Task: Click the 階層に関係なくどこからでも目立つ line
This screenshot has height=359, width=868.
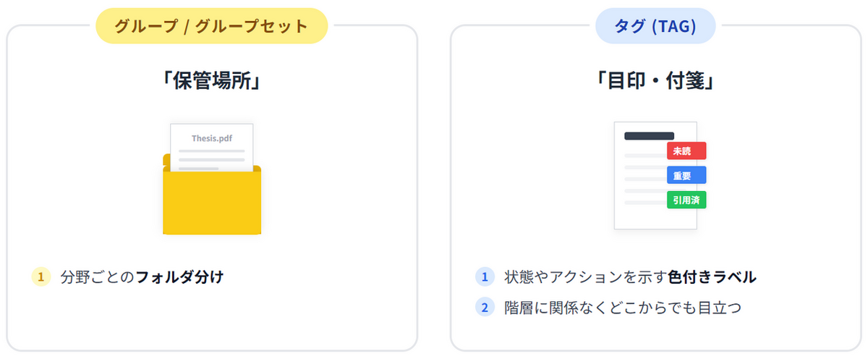Action: pyautogui.click(x=623, y=308)
